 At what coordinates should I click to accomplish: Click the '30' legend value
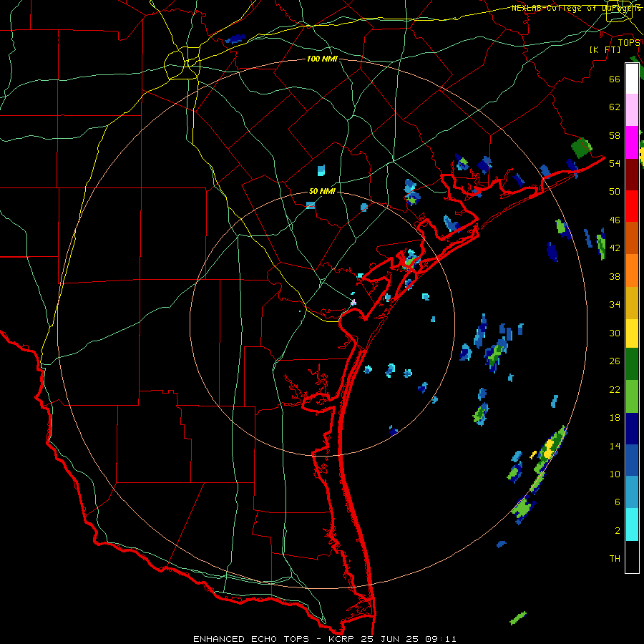(615, 333)
